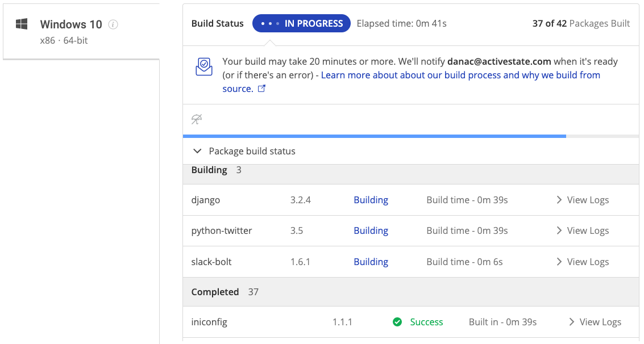Select the django package name
Screen dimensions: 644x344
tap(206, 200)
